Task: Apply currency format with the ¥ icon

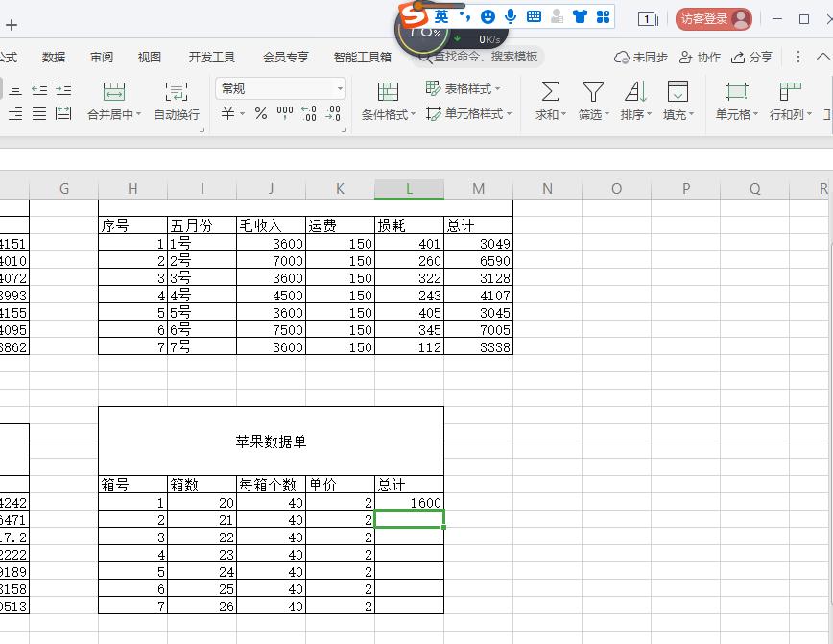Action: point(227,112)
